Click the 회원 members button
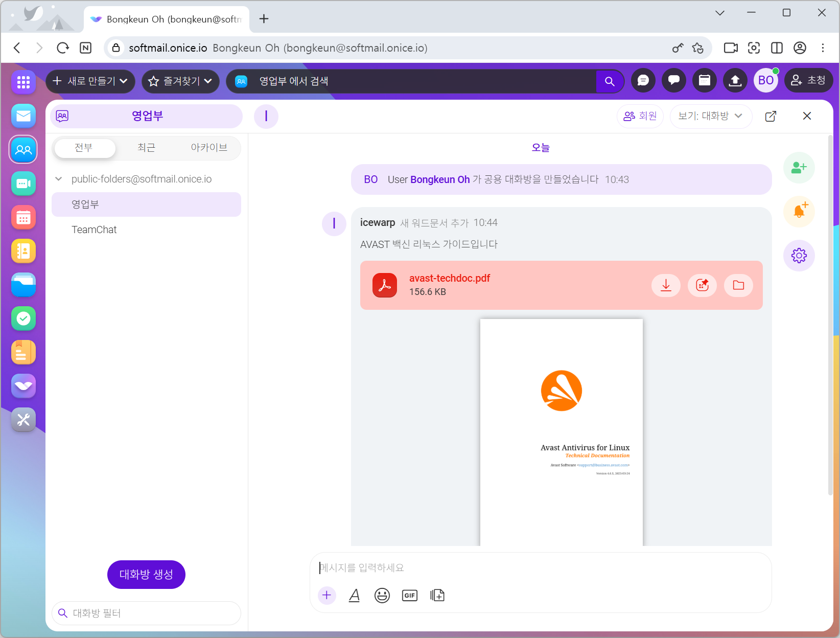 640,116
